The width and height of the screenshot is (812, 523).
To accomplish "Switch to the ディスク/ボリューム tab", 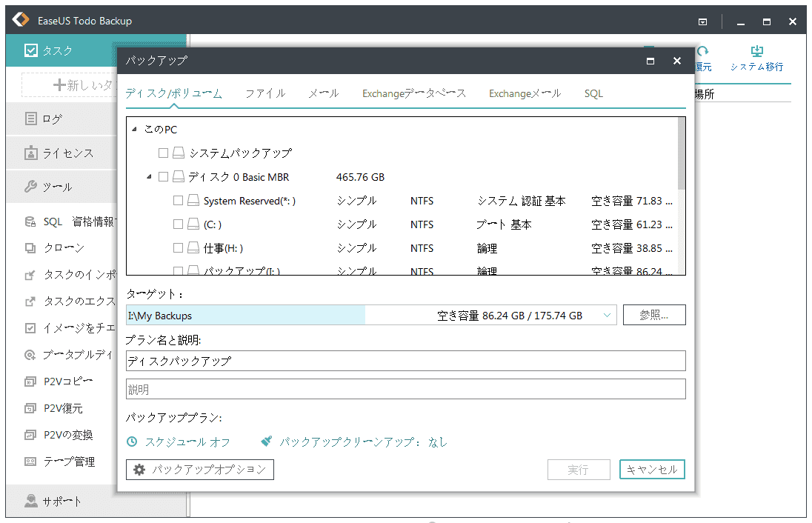I will point(174,93).
